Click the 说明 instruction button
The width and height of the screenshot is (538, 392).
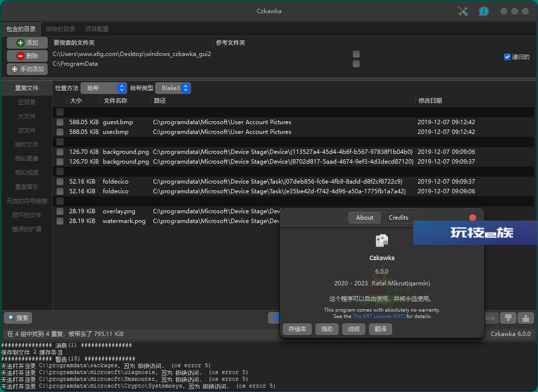[x=353, y=329]
